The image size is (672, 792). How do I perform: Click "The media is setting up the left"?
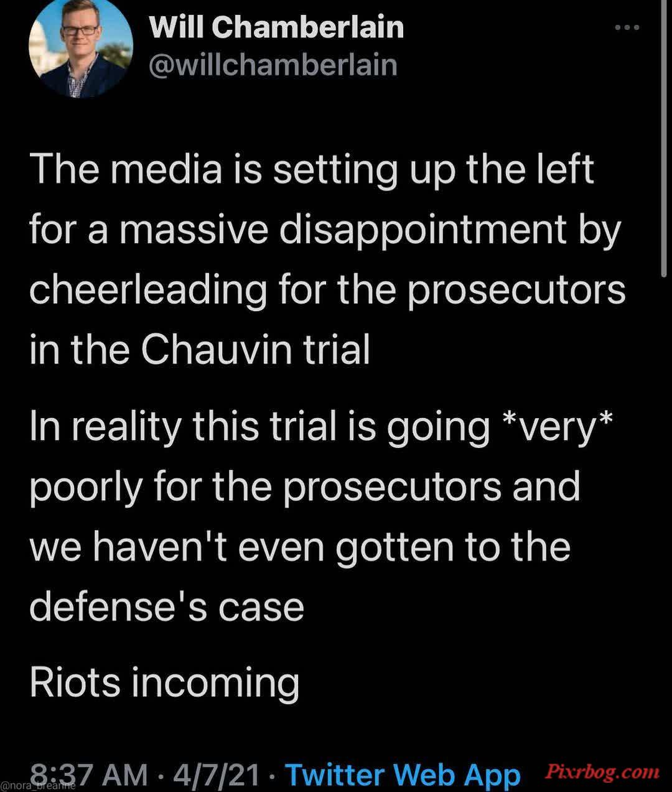coord(312,170)
